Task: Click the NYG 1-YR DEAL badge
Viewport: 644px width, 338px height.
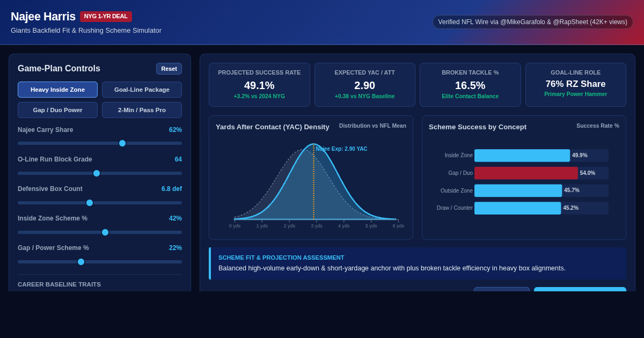Action: (x=106, y=17)
